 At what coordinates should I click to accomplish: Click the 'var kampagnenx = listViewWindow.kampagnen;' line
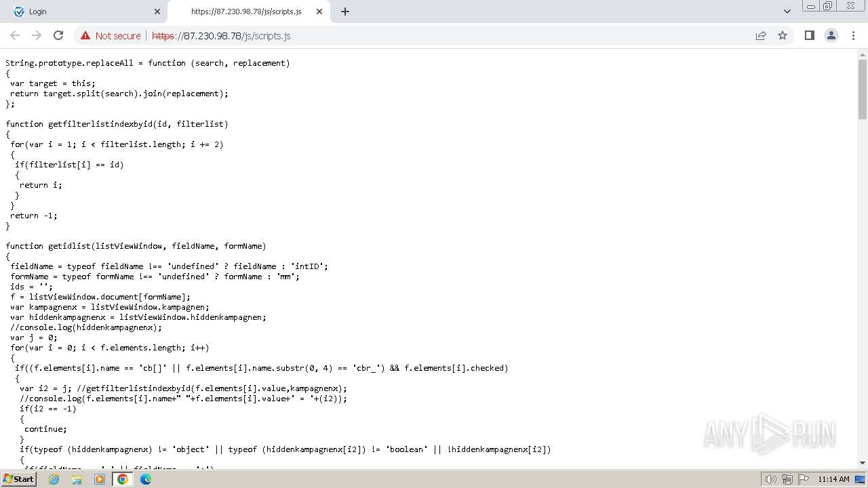pyautogui.click(x=110, y=307)
